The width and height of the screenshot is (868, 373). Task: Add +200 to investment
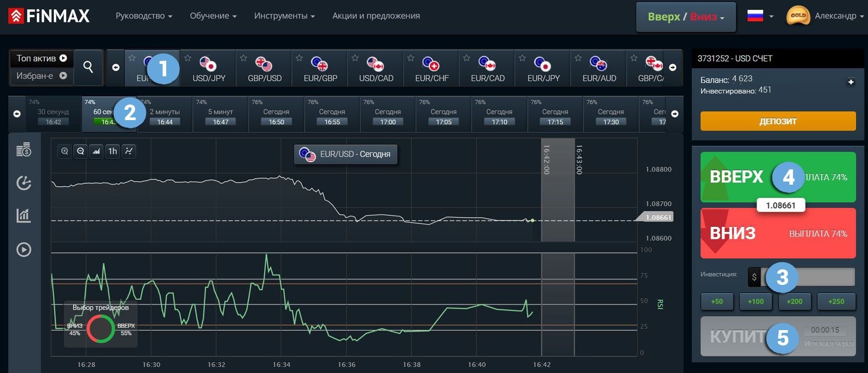tap(794, 301)
